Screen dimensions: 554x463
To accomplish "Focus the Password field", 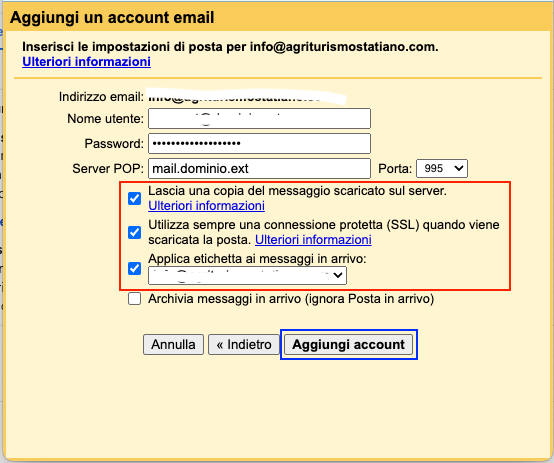I will point(259,143).
